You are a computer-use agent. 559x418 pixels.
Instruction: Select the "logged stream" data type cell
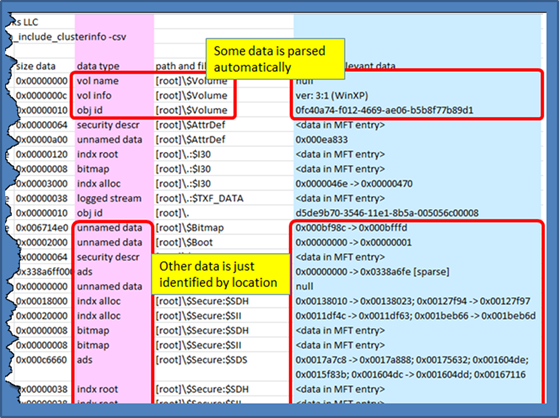[109, 198]
